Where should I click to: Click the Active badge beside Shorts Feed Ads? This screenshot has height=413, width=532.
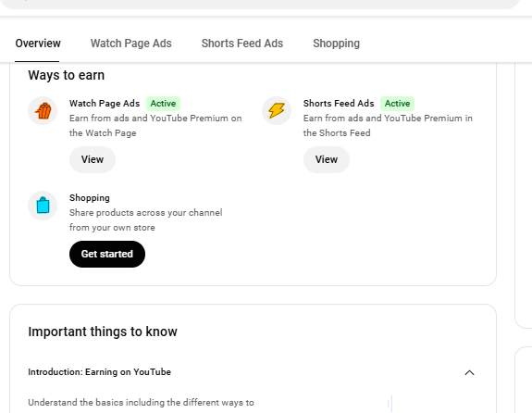point(397,104)
